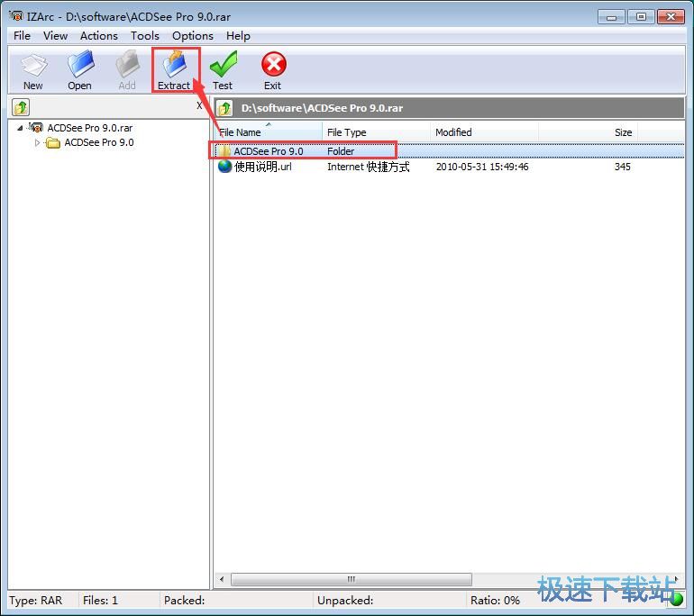The height and width of the screenshot is (616, 694).
Task: Maximize the IZArc window
Action: click(x=641, y=17)
